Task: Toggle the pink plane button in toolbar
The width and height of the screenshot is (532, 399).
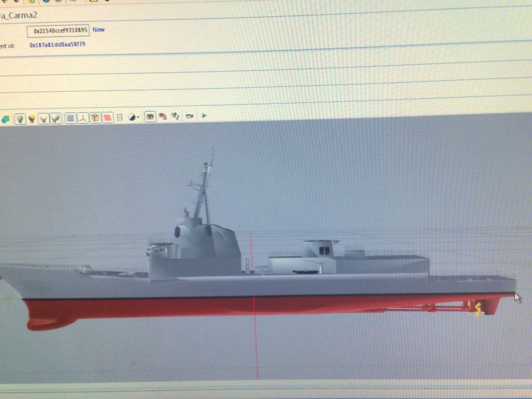Action: (108, 117)
